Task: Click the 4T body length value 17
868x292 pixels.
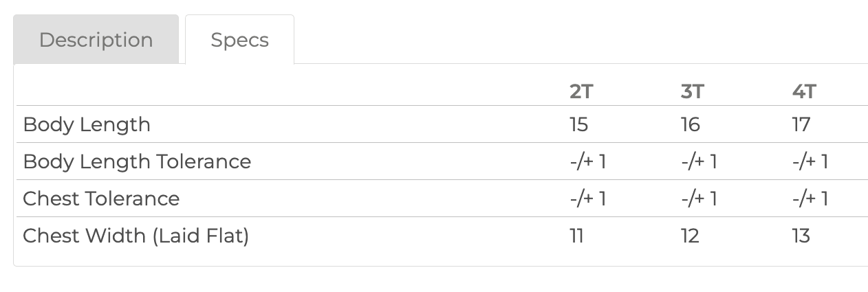Action: [x=801, y=124]
